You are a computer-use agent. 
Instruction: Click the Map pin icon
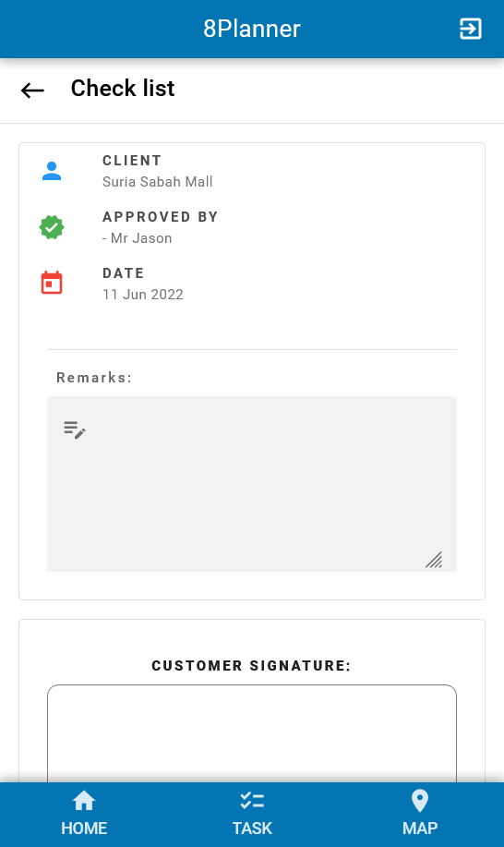420,801
